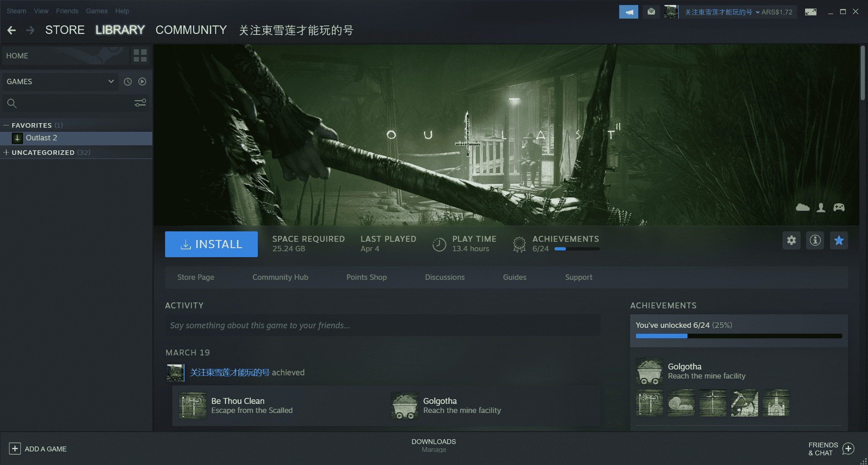Collapse the FAVORITES group

6,125
